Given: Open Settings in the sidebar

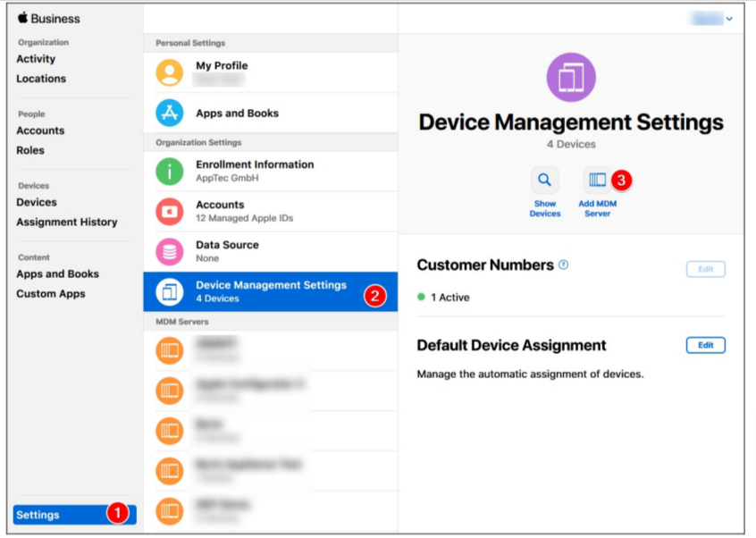Looking at the screenshot, I should pos(38,515).
